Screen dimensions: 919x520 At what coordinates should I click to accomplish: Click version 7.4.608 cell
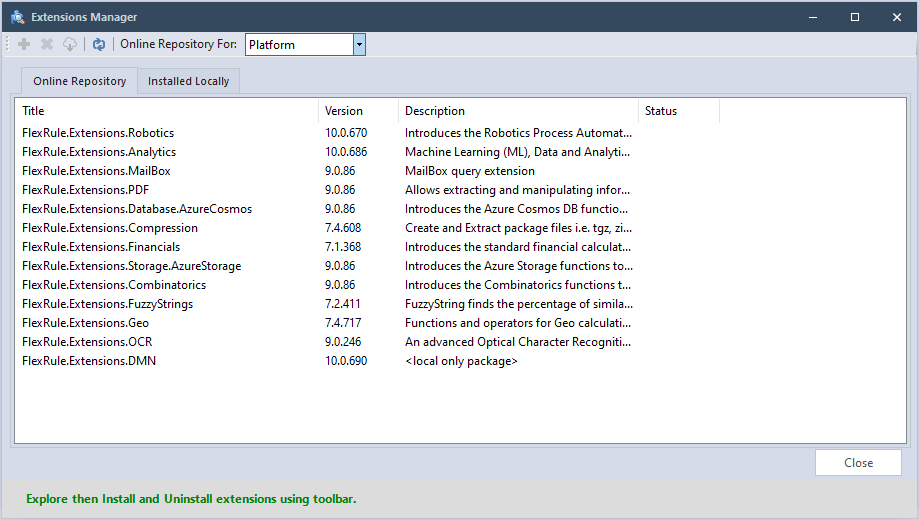(x=343, y=228)
